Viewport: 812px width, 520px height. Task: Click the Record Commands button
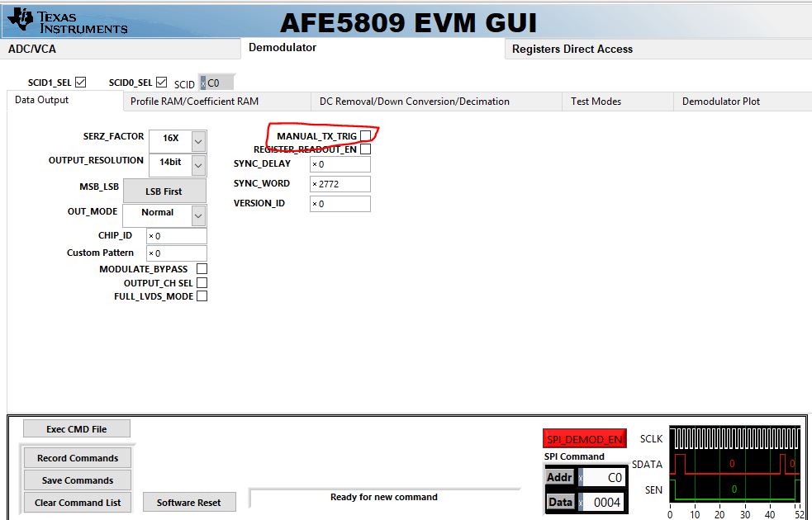tap(78, 458)
